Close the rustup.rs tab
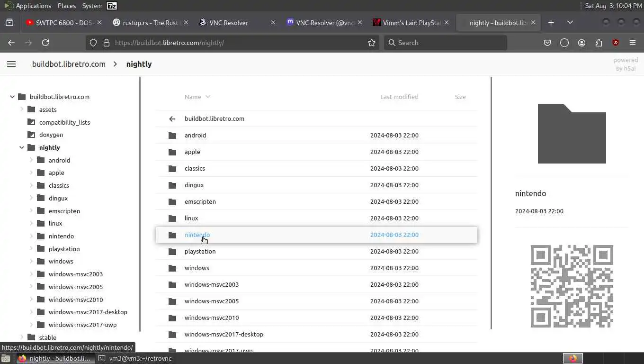644x364 pixels. pos(186,22)
